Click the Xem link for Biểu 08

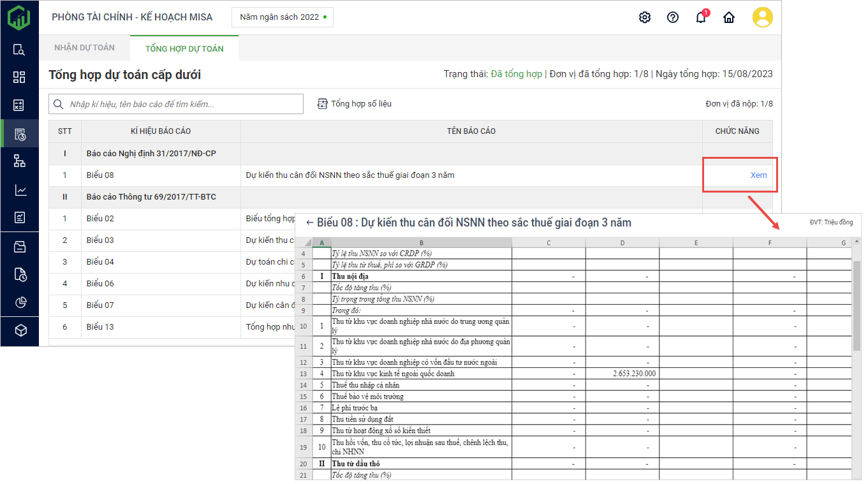(x=758, y=175)
